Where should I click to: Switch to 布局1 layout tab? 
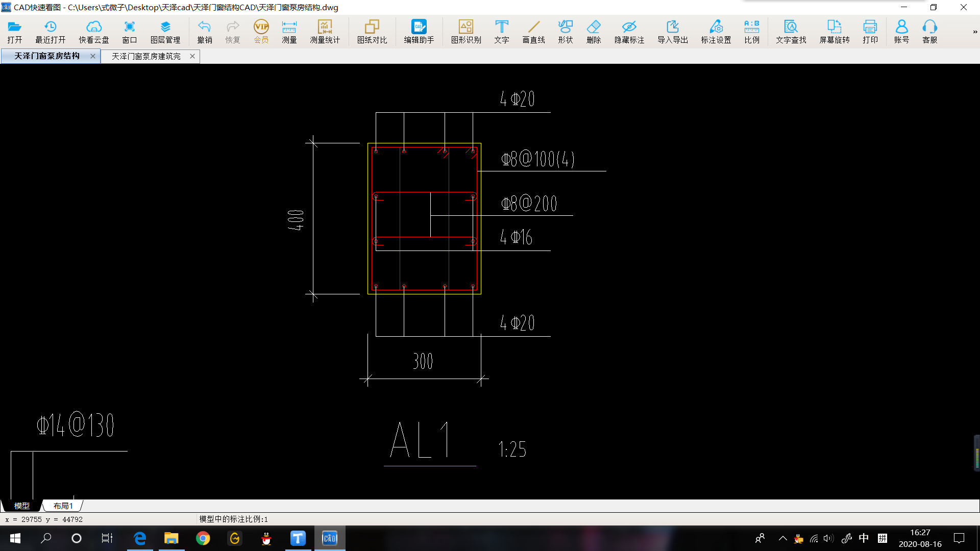[x=63, y=506]
